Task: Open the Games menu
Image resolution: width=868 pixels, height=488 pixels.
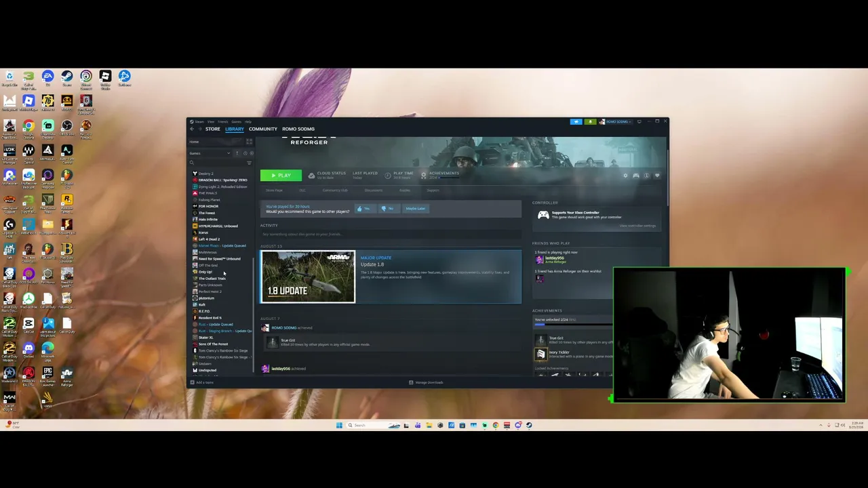Action: (236, 122)
